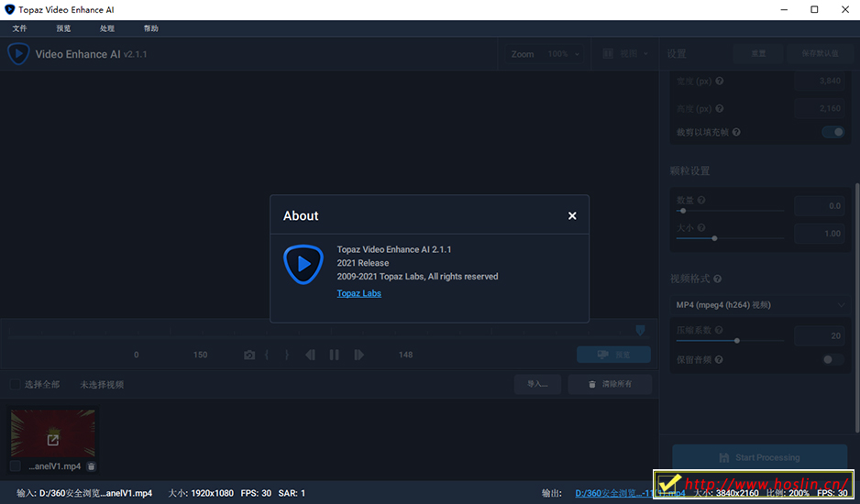Viewport: 860px width, 504px height.
Task: Click the 保存默认值 button
Action: click(x=820, y=53)
